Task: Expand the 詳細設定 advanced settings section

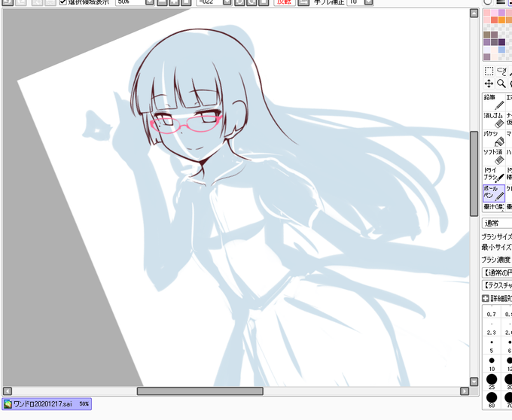Action: (486, 298)
